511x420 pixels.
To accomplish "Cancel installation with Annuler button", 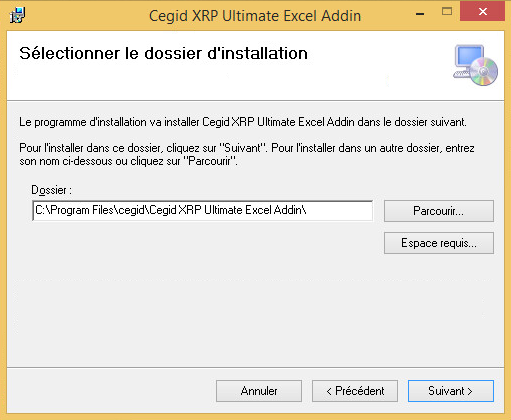I will pyautogui.click(x=259, y=391).
